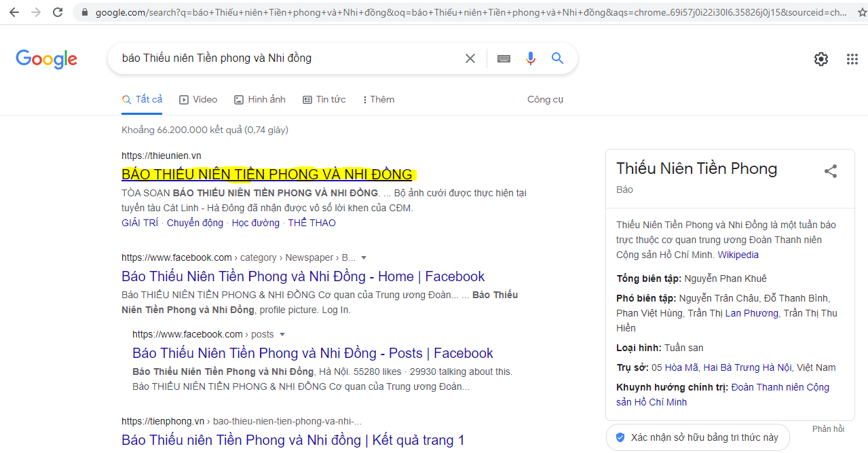Screen dimensions: 868x453
Task: Clear the search box with X icon
Action: point(470,58)
